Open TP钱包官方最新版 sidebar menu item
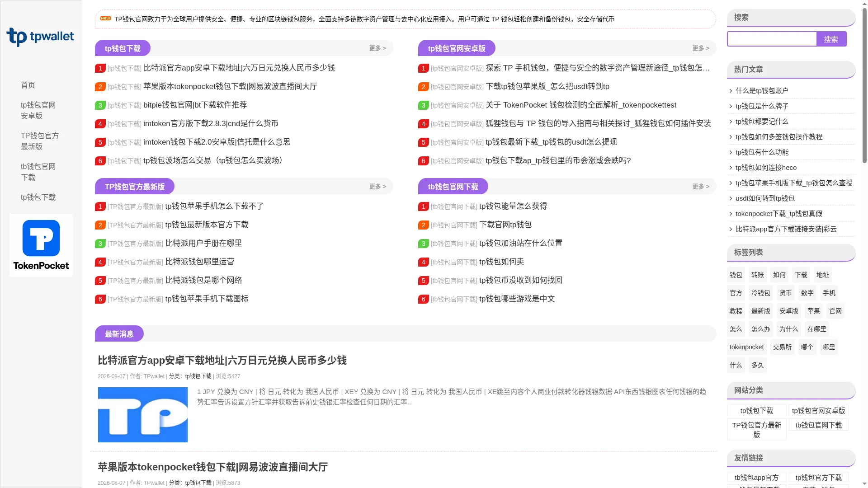Viewport: 868px width, 488px height. coord(40,141)
